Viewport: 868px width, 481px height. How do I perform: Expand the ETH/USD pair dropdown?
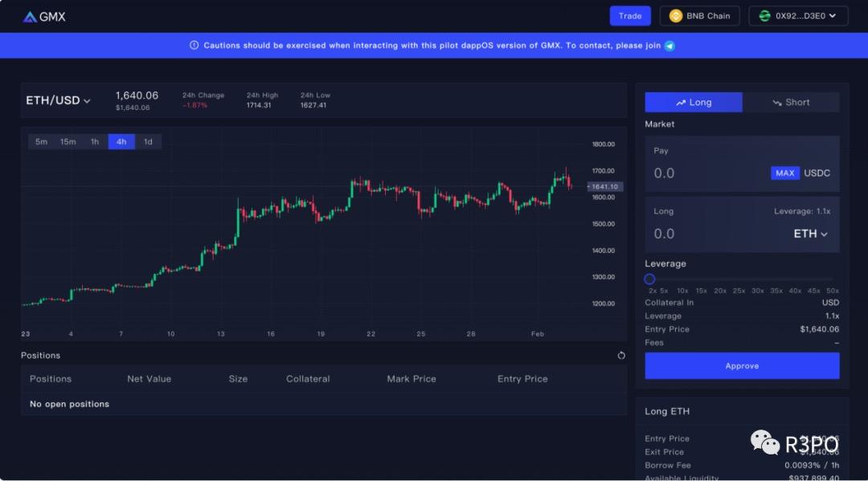pos(59,100)
